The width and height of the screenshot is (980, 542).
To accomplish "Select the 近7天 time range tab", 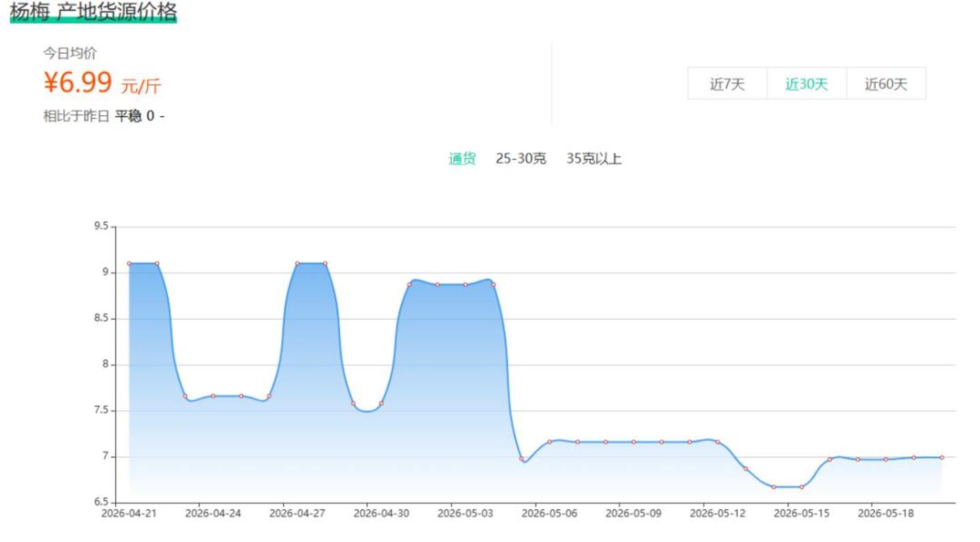I will (x=728, y=84).
